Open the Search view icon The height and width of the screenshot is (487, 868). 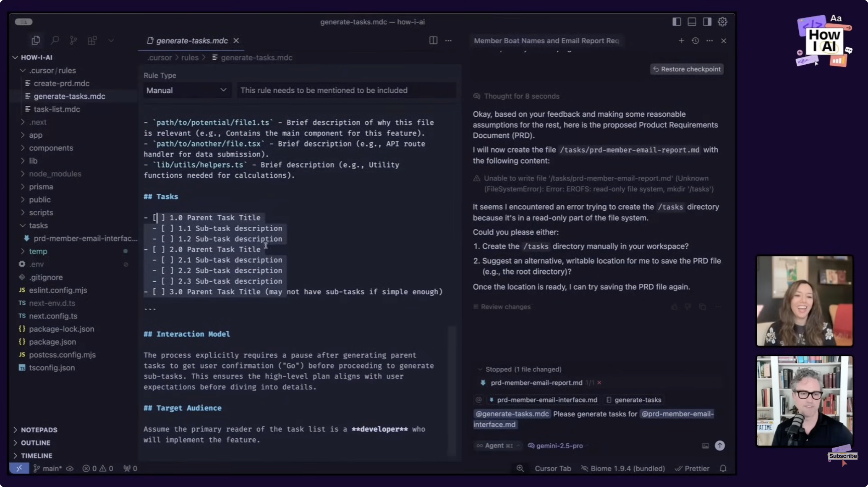click(55, 40)
